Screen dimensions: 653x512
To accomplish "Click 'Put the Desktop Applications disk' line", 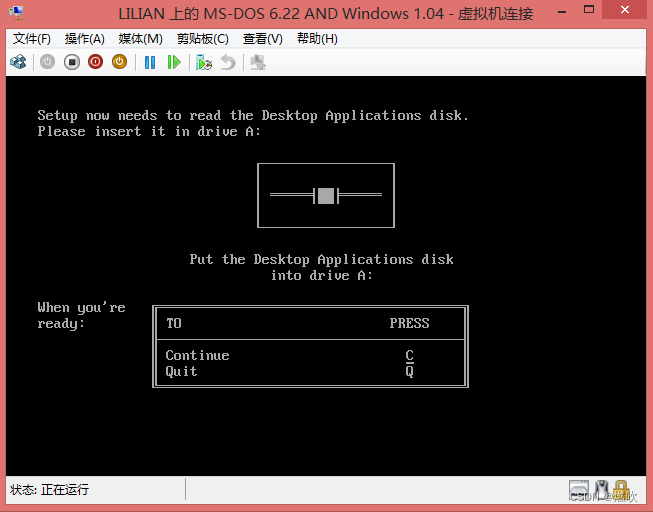I will [x=322, y=260].
